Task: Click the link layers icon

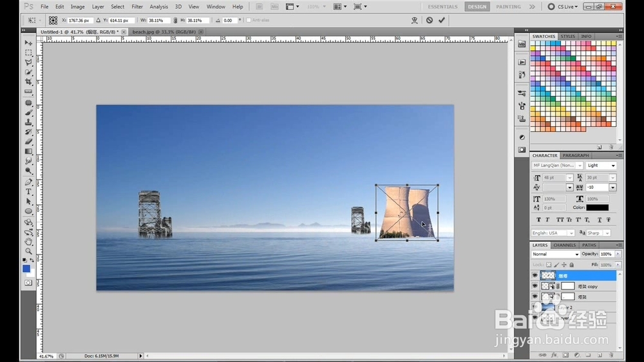Action: (x=542, y=355)
